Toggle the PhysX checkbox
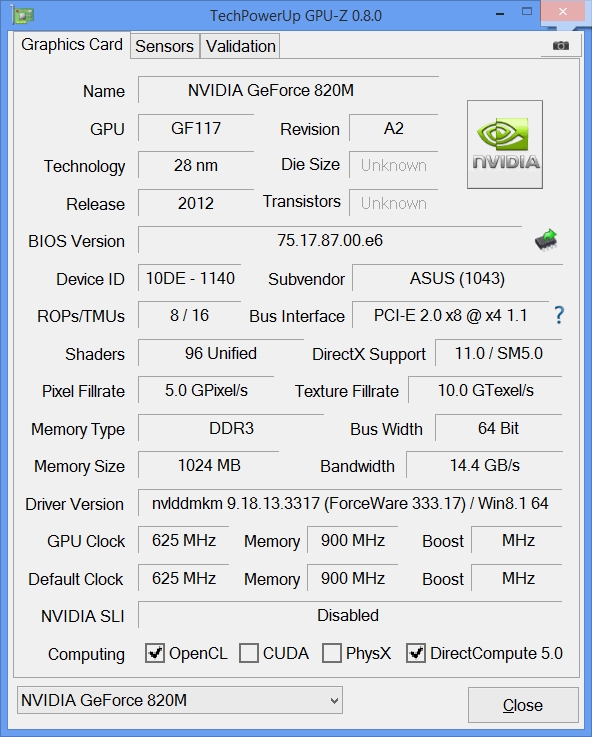 point(332,653)
